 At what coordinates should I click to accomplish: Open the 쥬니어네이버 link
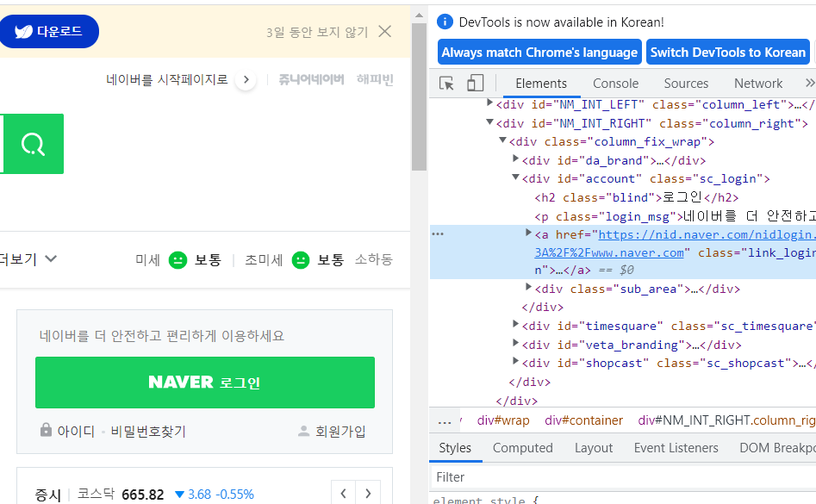tap(311, 79)
